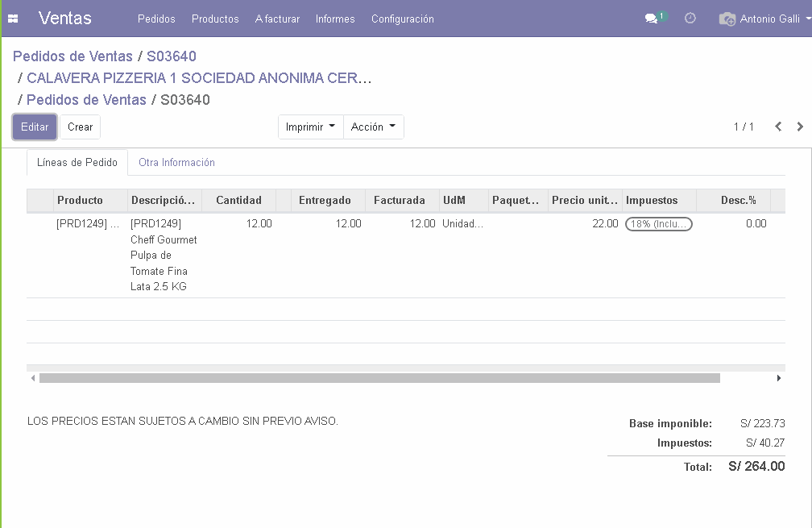This screenshot has height=528, width=812.
Task: Expand the Acción dropdown
Action: tap(373, 127)
